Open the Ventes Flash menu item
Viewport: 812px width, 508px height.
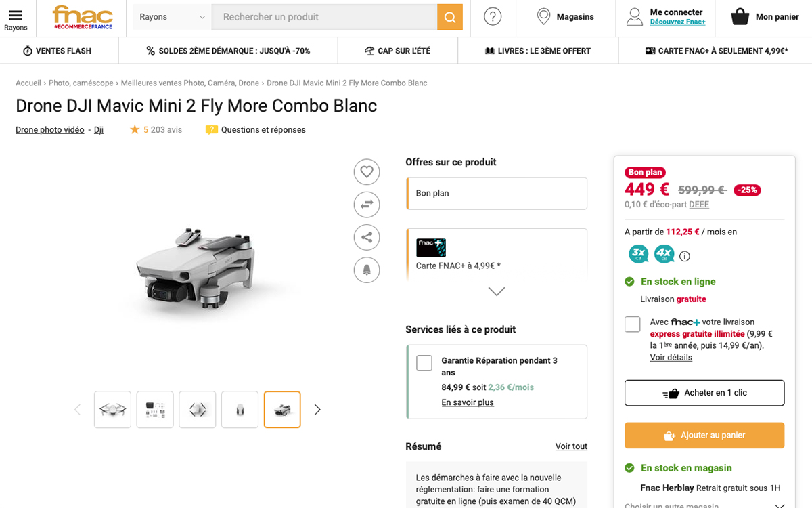coord(58,51)
